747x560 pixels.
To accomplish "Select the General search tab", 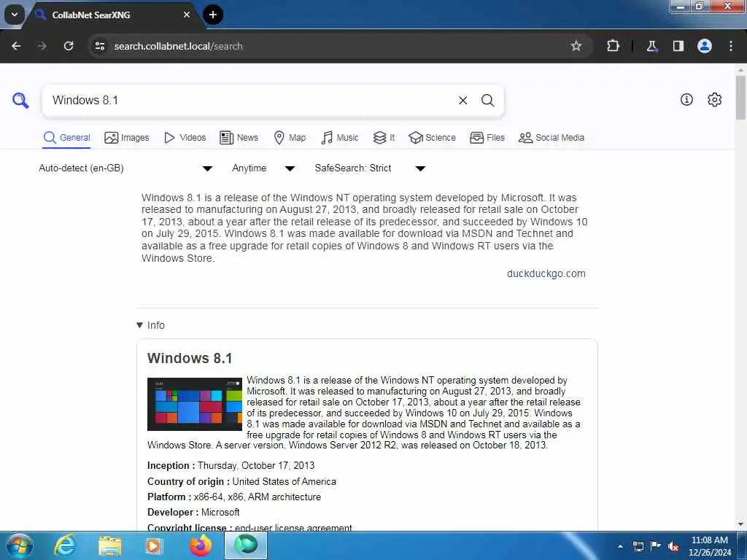I will click(66, 138).
